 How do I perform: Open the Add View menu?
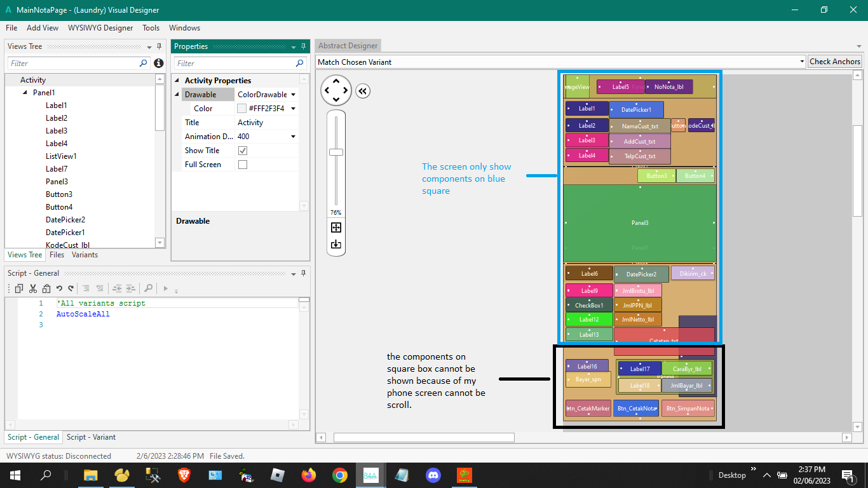click(43, 28)
